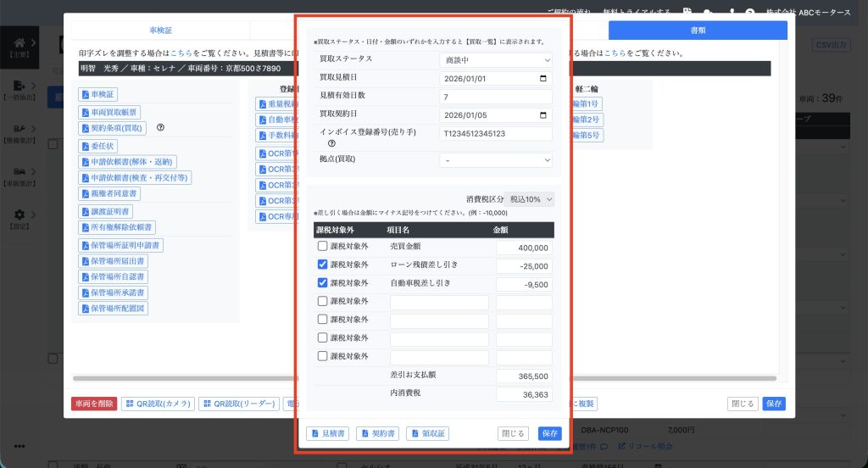Open the 買取ステータス dropdown
Image resolution: width=868 pixels, height=468 pixels.
(495, 60)
